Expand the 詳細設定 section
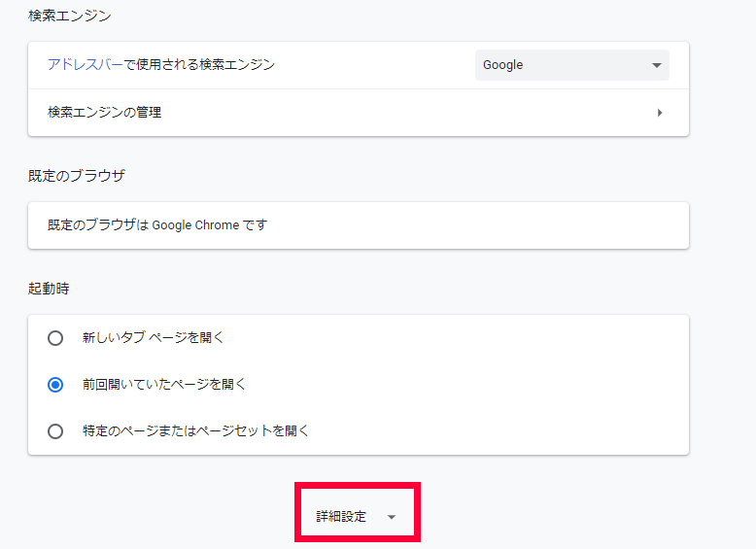Screen dimensions: 756x549 click(342, 517)
